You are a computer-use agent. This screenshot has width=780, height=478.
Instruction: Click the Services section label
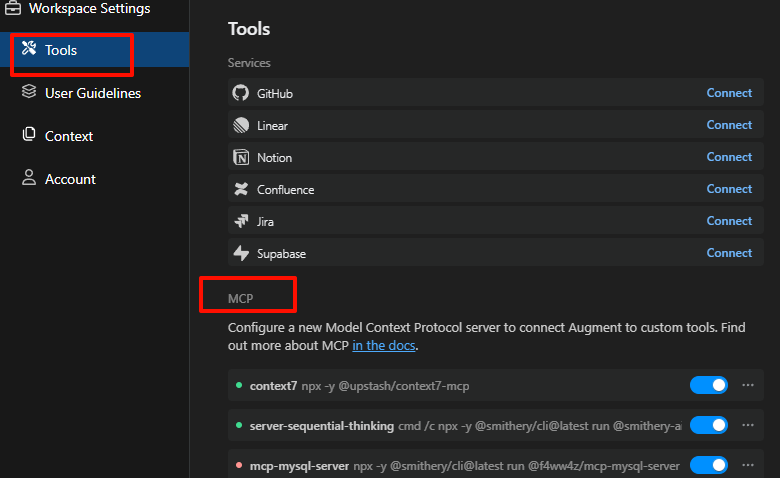click(x=249, y=63)
